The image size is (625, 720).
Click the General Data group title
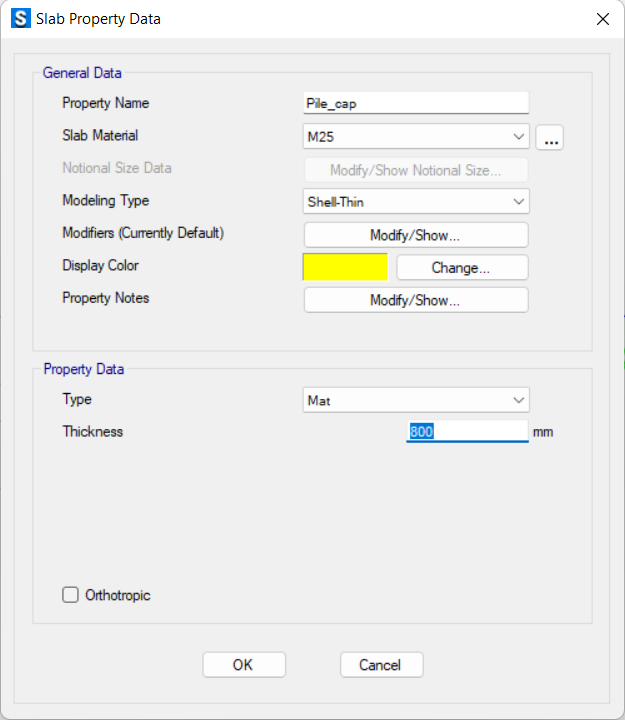click(x=82, y=73)
